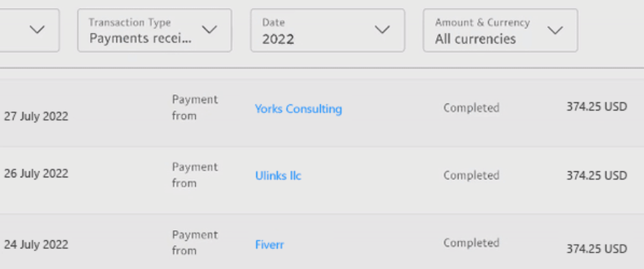Viewport: 644px width, 269px height.
Task: Click the 374.25 USD amount for Fiverr
Action: [596, 248]
